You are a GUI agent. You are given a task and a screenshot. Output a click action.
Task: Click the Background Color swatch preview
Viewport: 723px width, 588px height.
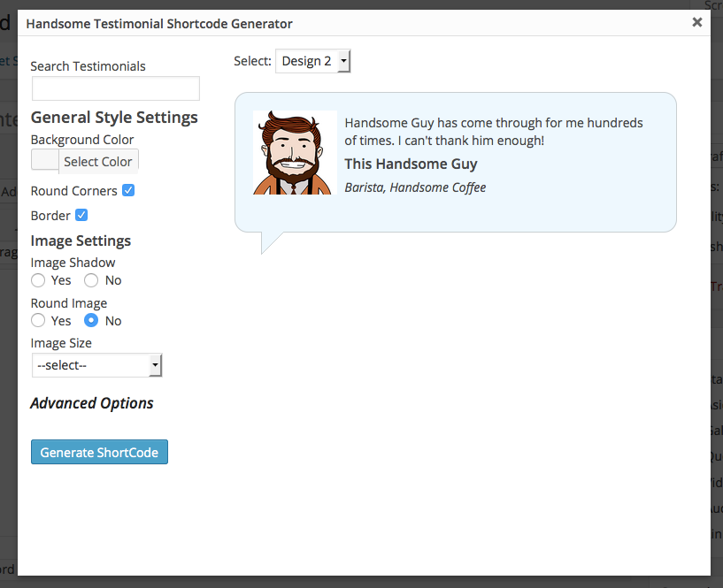pyautogui.click(x=45, y=161)
